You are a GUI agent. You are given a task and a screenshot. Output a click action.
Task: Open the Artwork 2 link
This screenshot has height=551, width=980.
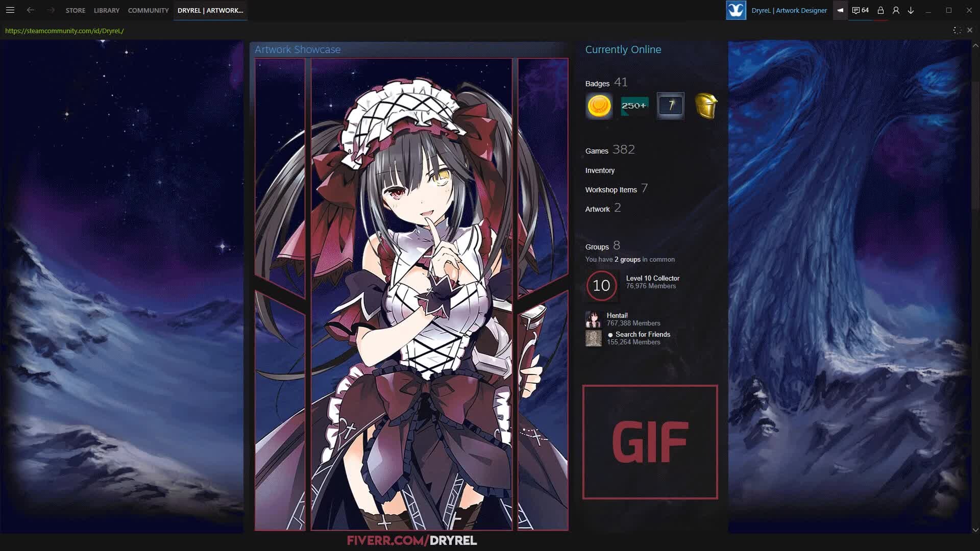603,208
